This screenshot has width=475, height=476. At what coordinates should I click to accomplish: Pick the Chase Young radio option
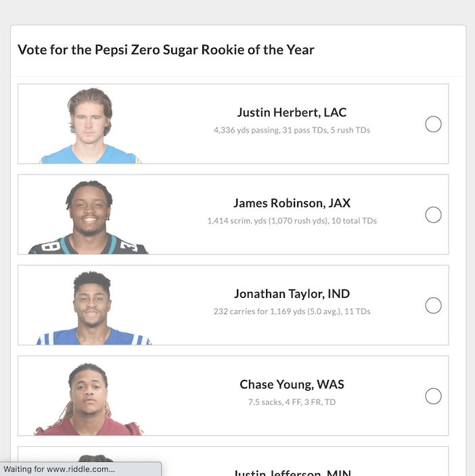point(433,396)
